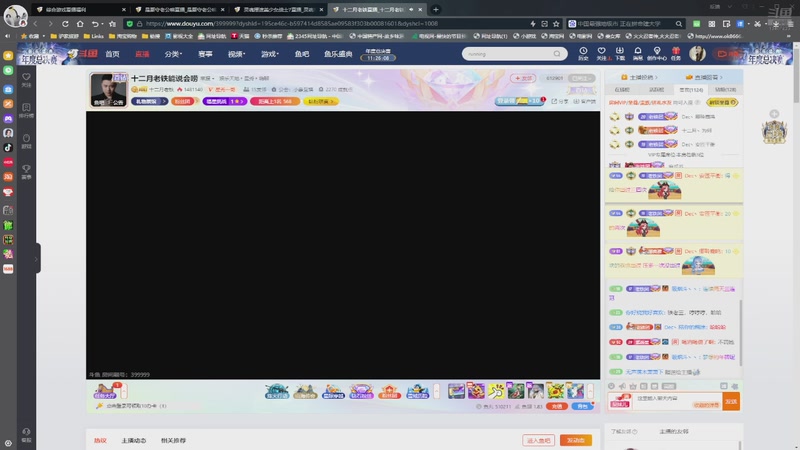Mute the audio of the active tab
This screenshot has height=450, width=800.
411,9
